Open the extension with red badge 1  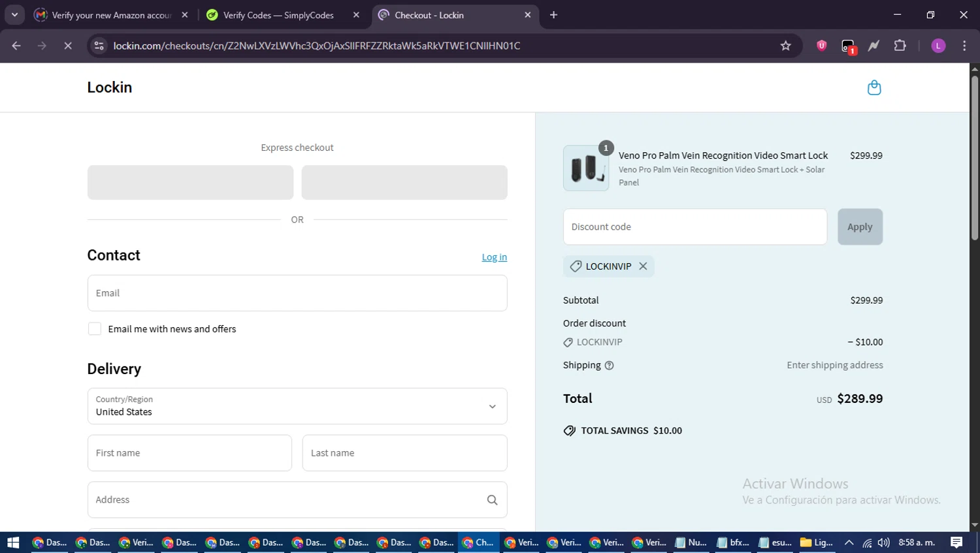[x=848, y=46]
